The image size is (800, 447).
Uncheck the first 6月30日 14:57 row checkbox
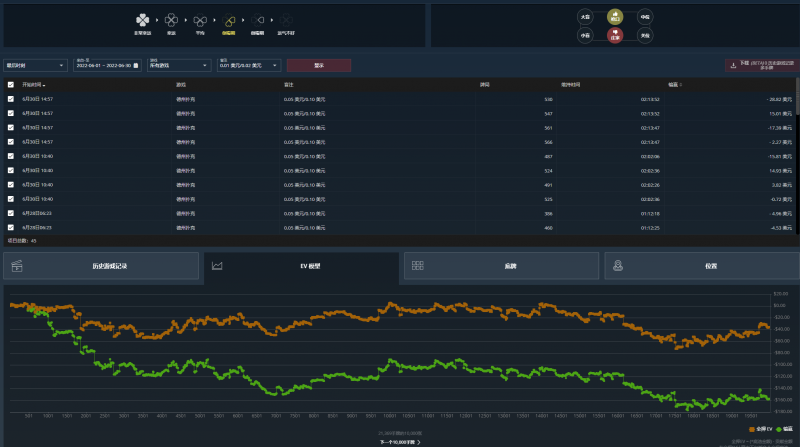click(11, 100)
